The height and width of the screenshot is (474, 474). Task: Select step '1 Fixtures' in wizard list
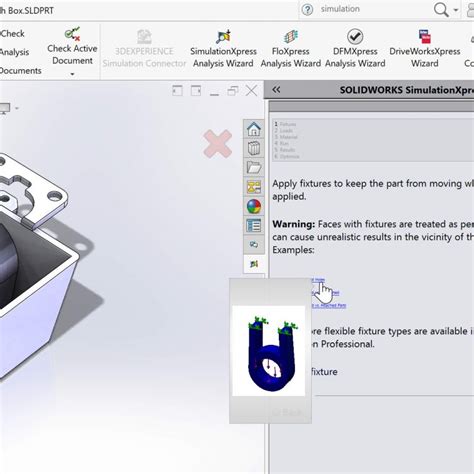point(285,124)
